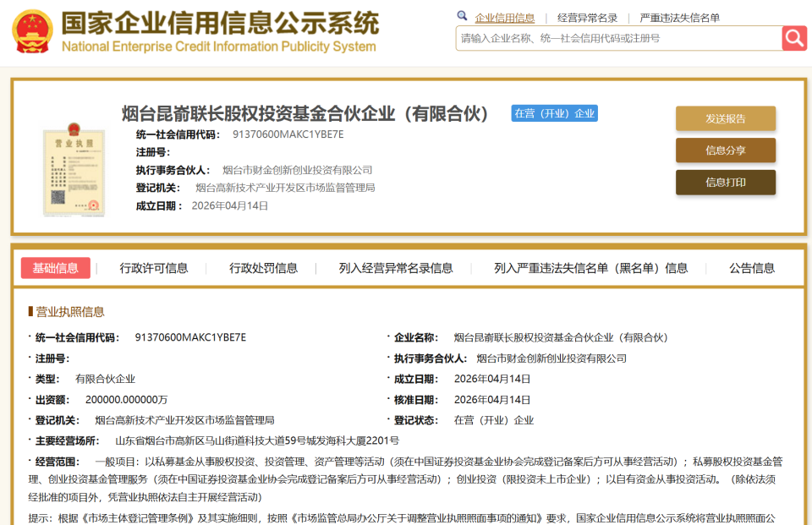
Task: Click the 成立日期 value in the header card
Action: [230, 206]
